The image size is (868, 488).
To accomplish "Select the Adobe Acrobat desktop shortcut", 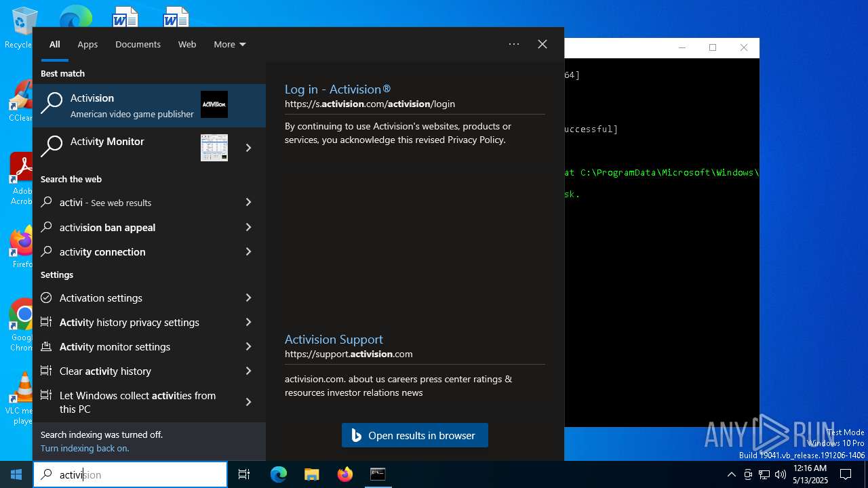I will [20, 178].
